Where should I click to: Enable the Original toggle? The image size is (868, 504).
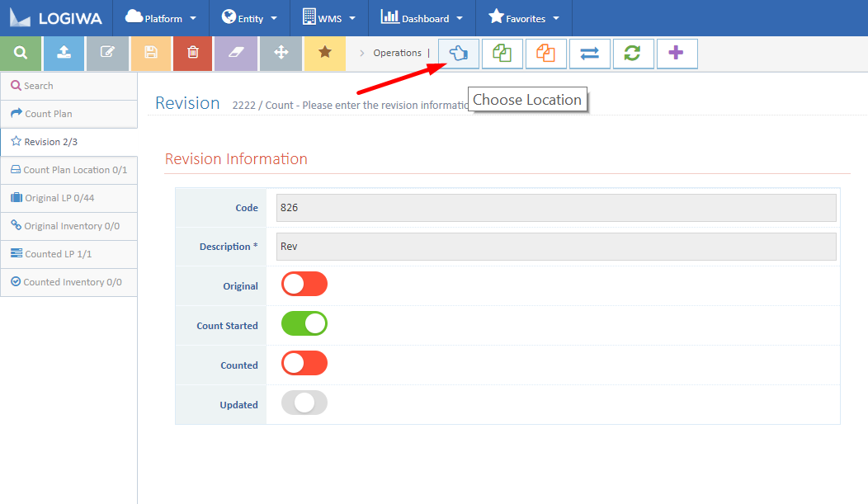pos(304,284)
